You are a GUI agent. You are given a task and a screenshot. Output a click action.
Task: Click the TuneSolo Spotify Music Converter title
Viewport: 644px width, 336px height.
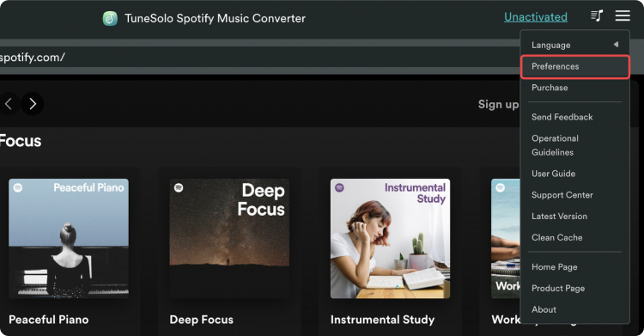[215, 19]
